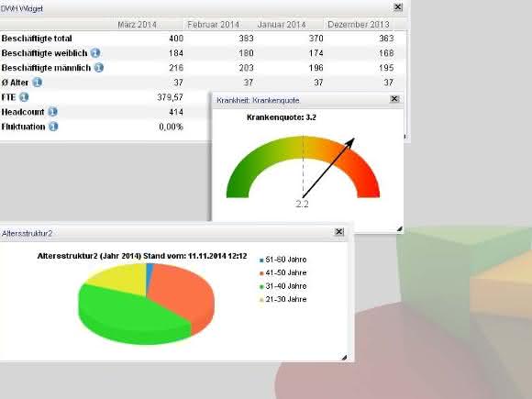Click info icon next to Beschäftigte weiblich
Viewport: 532px width, 399px height.
(95, 53)
